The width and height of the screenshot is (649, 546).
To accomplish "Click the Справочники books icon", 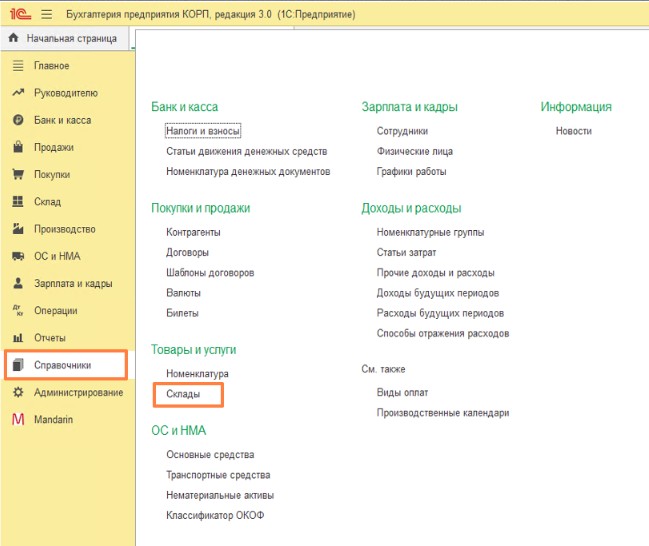I will pos(18,365).
